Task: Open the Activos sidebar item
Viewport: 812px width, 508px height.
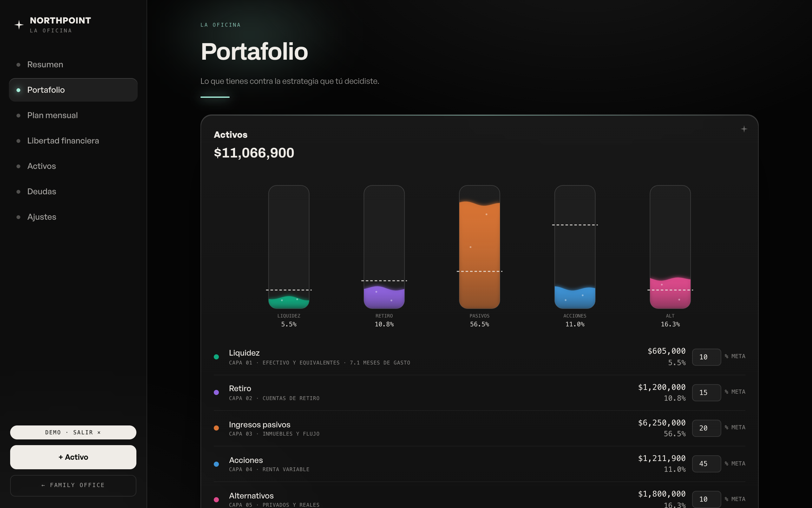Action: [73, 166]
